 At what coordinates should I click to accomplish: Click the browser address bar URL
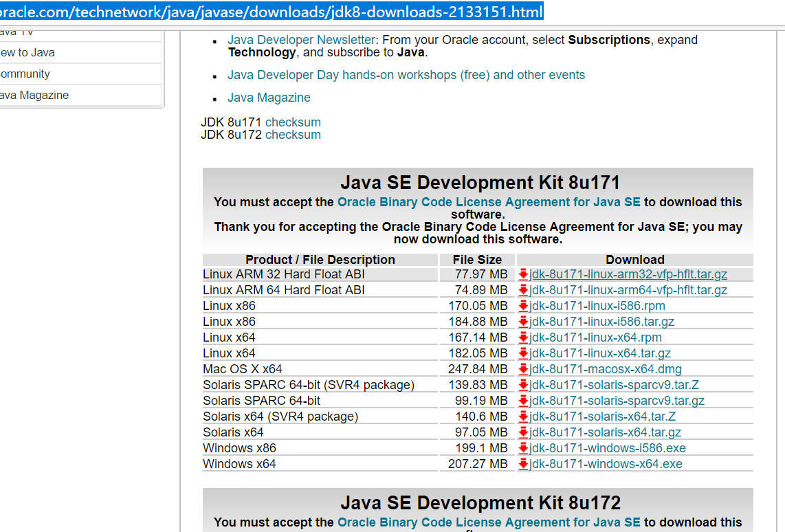(x=272, y=12)
